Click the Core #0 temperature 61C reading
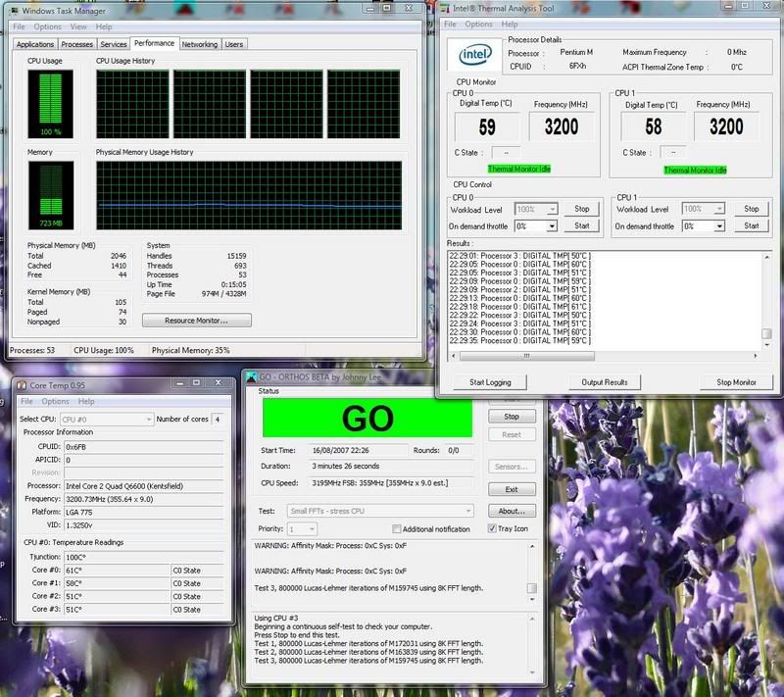This screenshot has height=697, width=784. tap(117, 571)
